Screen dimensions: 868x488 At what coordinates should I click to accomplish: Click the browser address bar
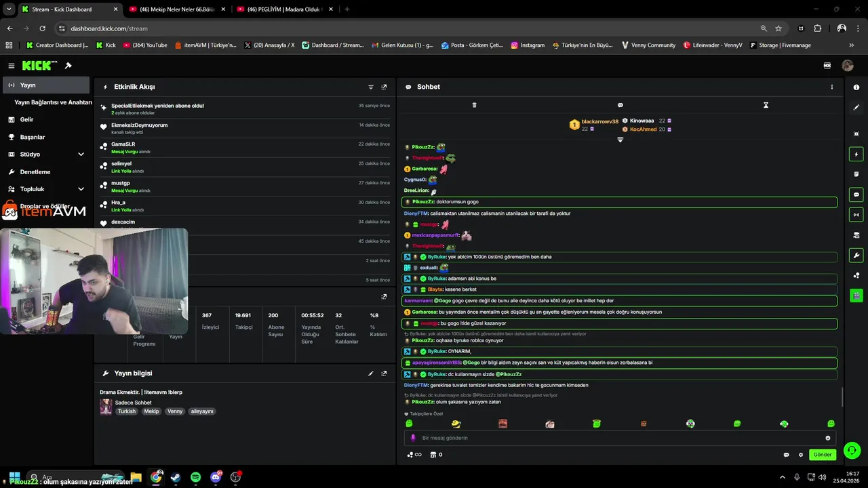click(407, 28)
